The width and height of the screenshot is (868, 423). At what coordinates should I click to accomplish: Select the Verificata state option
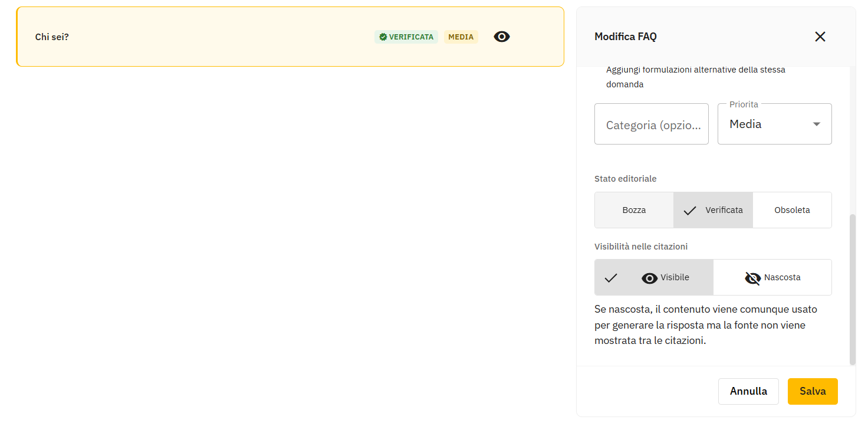(x=713, y=210)
